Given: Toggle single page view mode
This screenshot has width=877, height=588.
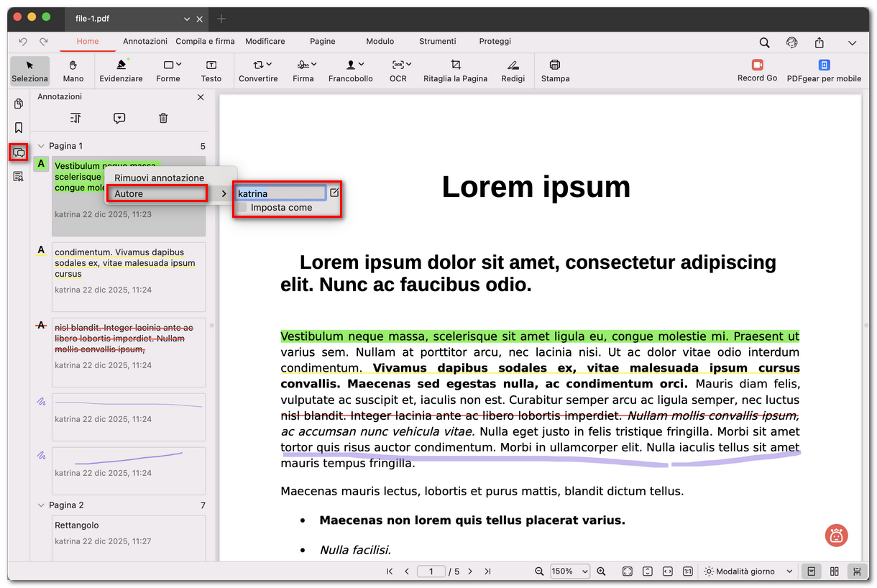Looking at the screenshot, I should pyautogui.click(x=811, y=571).
